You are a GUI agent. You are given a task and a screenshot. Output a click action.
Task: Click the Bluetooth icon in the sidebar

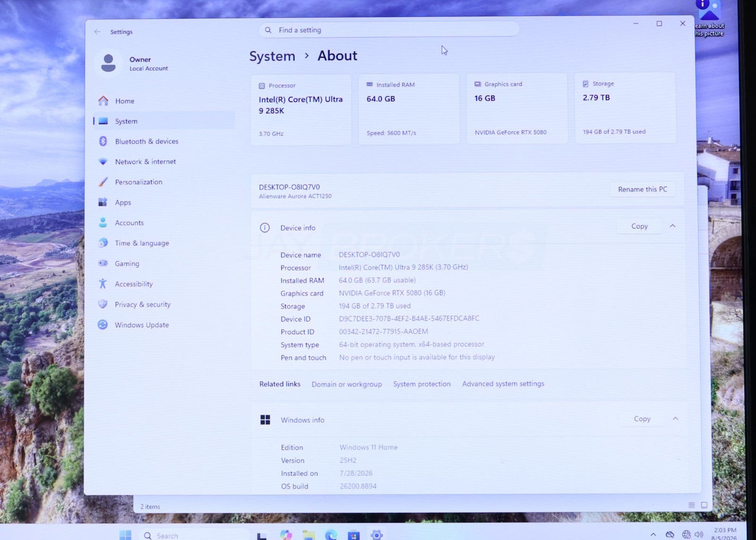coord(103,141)
